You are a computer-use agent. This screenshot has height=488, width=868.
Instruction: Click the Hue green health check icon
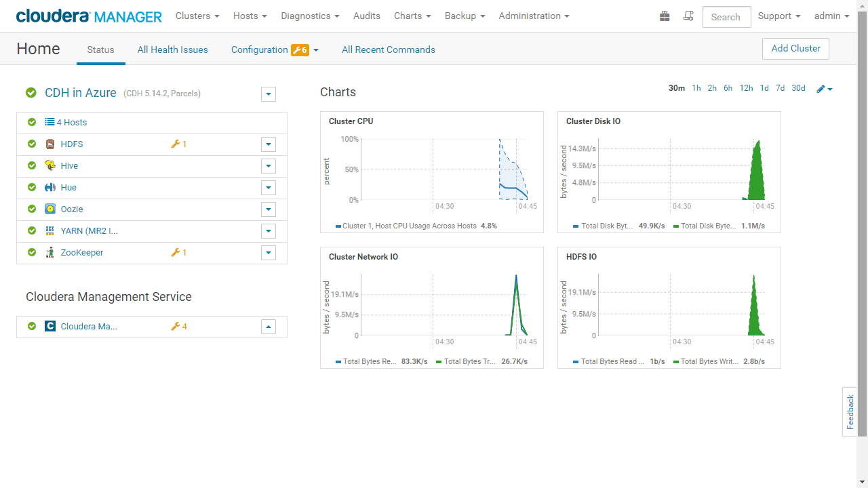pos(31,187)
